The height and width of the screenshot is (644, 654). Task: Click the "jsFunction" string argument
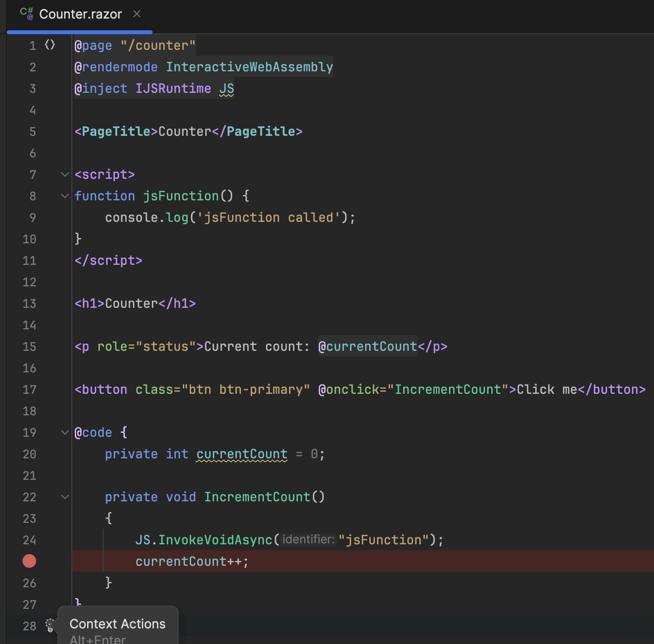pyautogui.click(x=383, y=540)
